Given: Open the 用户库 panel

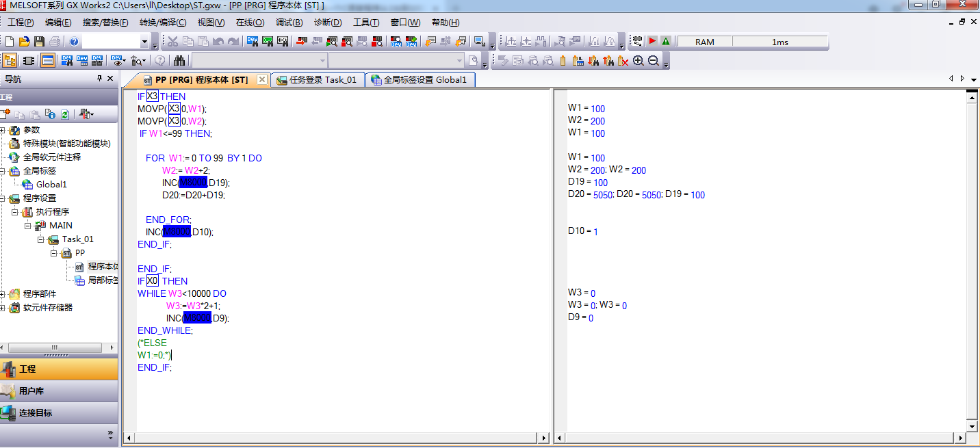Looking at the screenshot, I should [31, 391].
